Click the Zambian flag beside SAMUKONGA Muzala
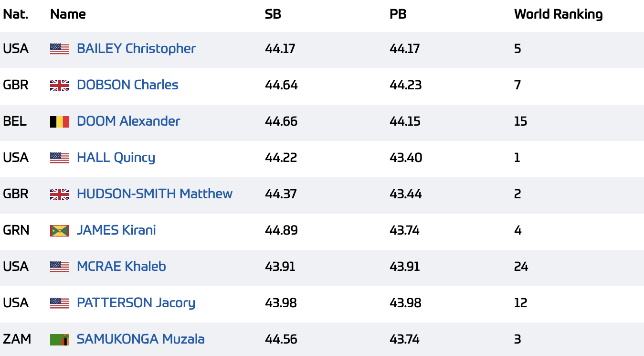The image size is (644, 356). (x=60, y=339)
